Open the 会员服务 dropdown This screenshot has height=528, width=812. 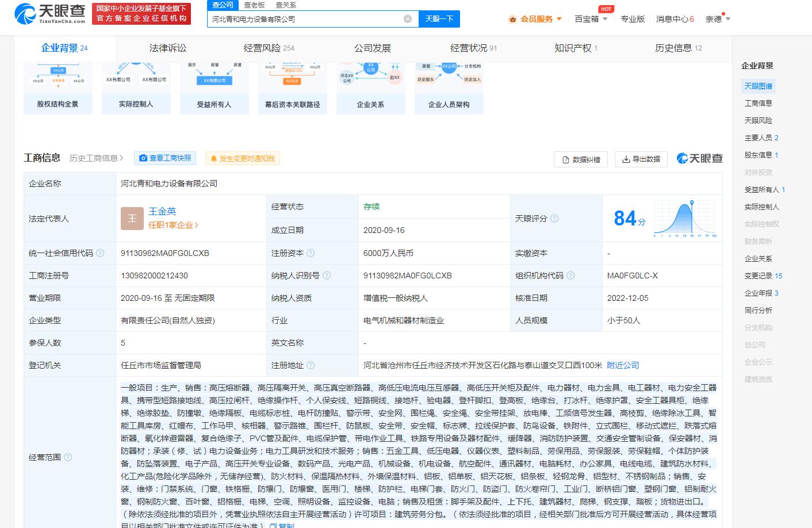click(x=535, y=19)
